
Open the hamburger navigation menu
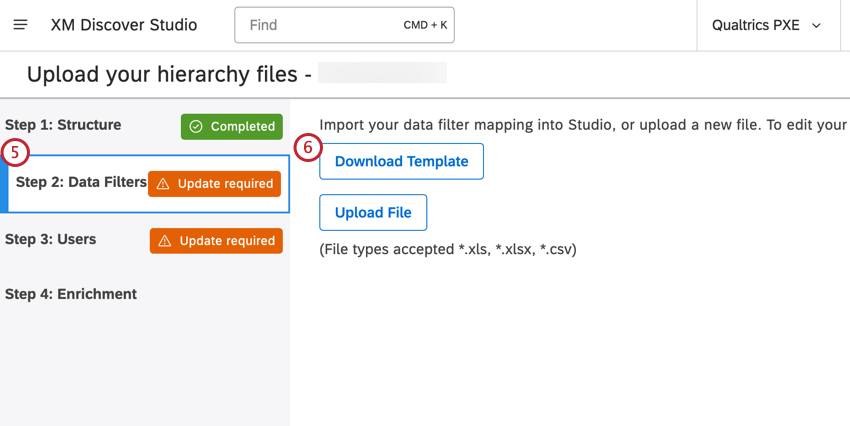20,25
